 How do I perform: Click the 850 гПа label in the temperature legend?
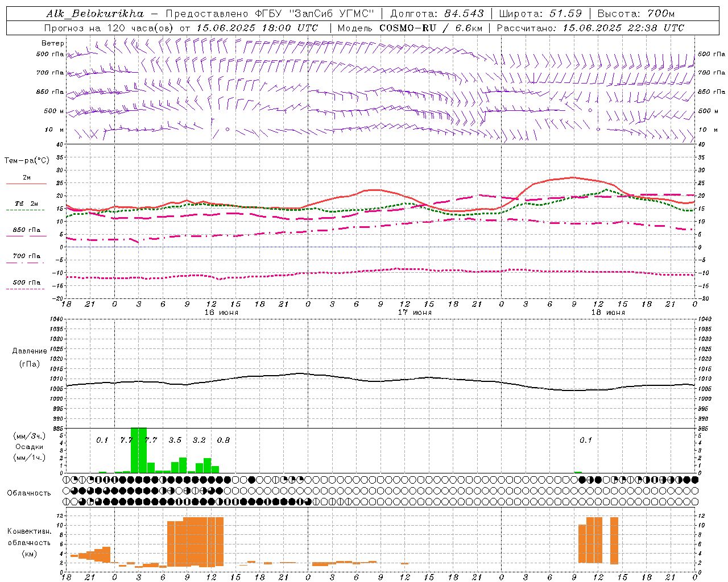[x=27, y=230]
